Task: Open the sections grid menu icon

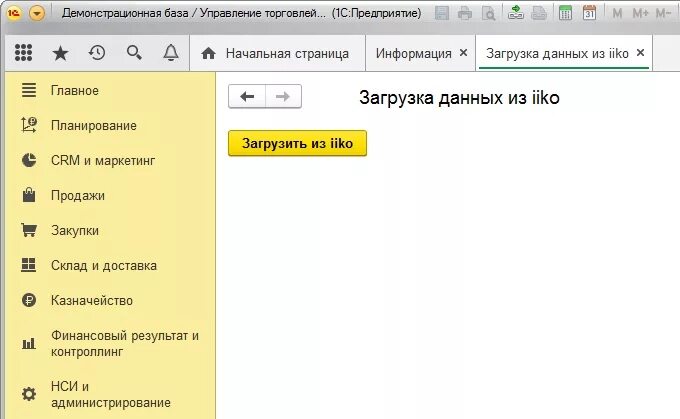Action: 23,53
